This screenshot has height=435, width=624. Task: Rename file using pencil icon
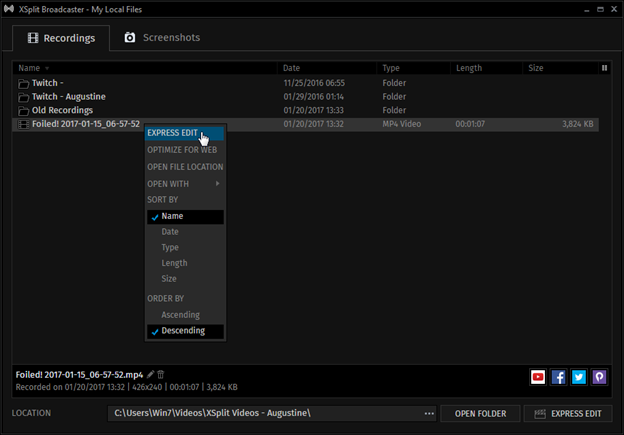150,374
